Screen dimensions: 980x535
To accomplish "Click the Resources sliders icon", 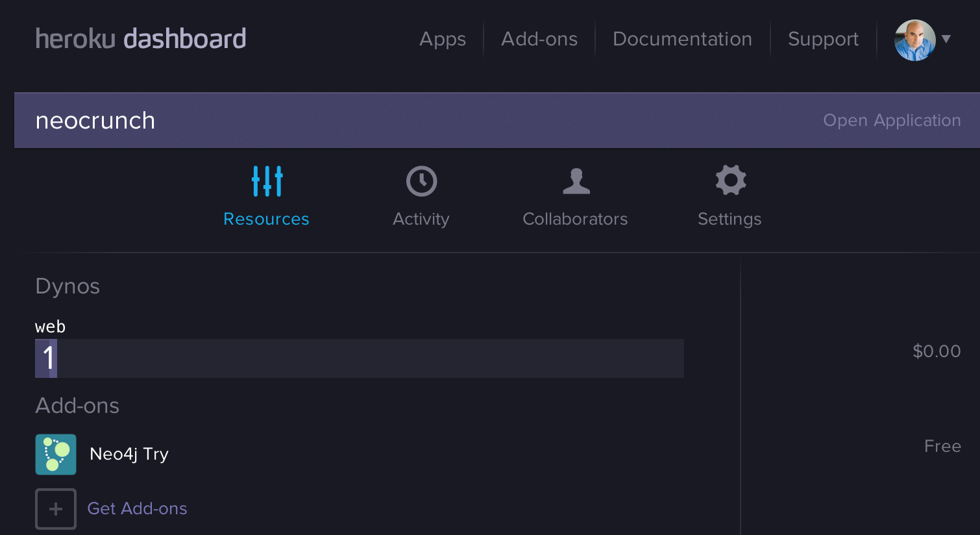I will click(x=267, y=181).
